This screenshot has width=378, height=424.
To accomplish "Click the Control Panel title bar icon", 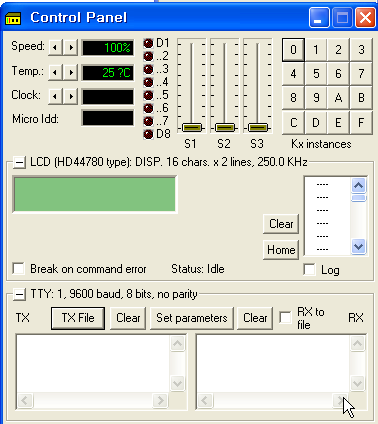I will pos(13,18).
